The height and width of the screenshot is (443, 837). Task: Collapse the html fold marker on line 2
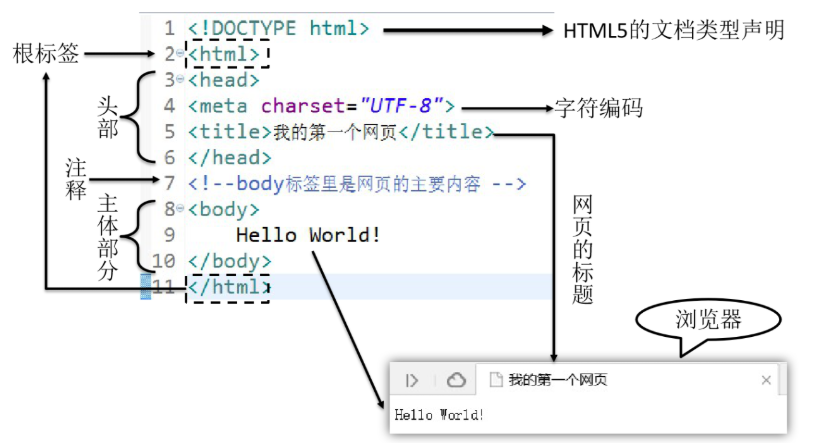180,53
